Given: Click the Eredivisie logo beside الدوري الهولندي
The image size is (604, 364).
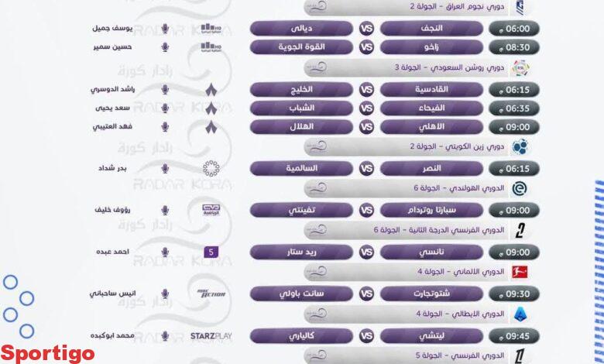Looking at the screenshot, I should pos(521,188).
